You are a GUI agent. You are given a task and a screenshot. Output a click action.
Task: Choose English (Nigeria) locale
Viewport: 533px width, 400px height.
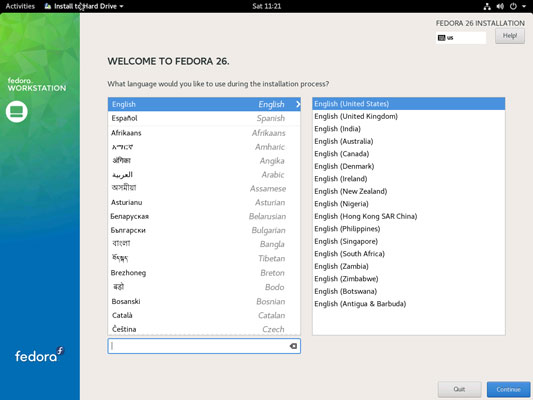[x=409, y=204]
